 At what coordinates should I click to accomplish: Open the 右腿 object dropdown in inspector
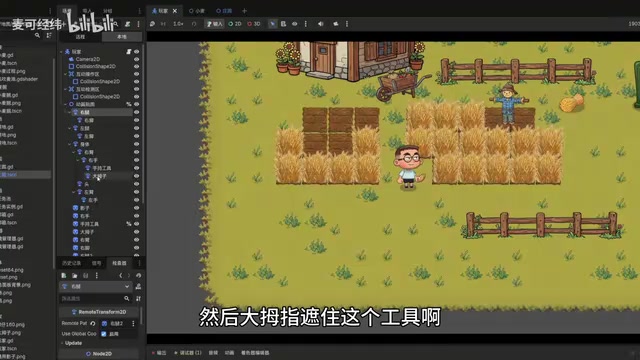(x=96, y=287)
